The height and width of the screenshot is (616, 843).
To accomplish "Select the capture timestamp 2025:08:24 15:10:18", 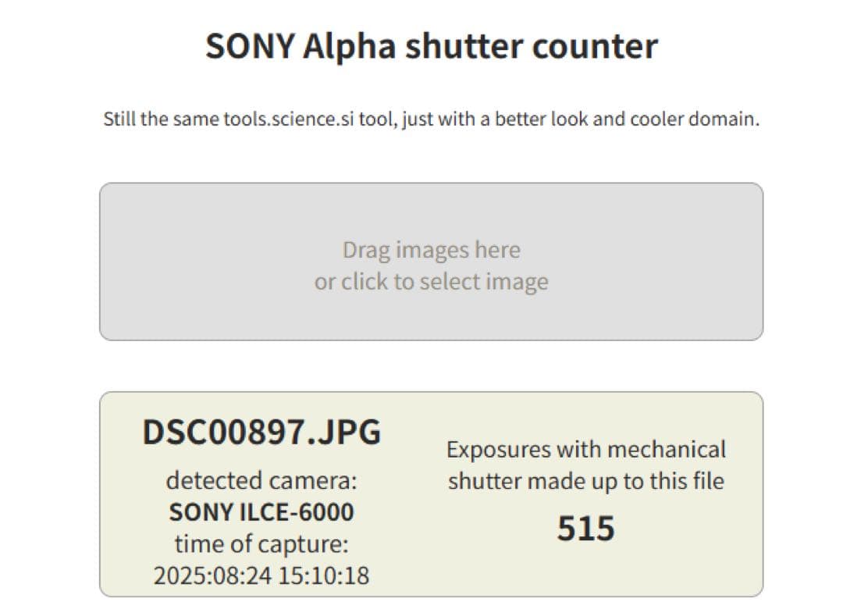I will tap(261, 577).
